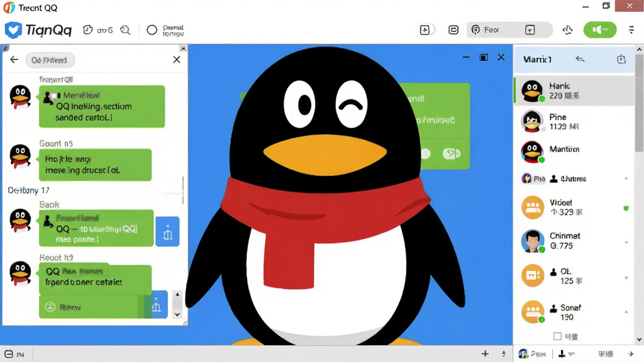Click the 'MenrHewil' sender name in the first message
Viewport: 644px width, 362px height.
(x=81, y=96)
